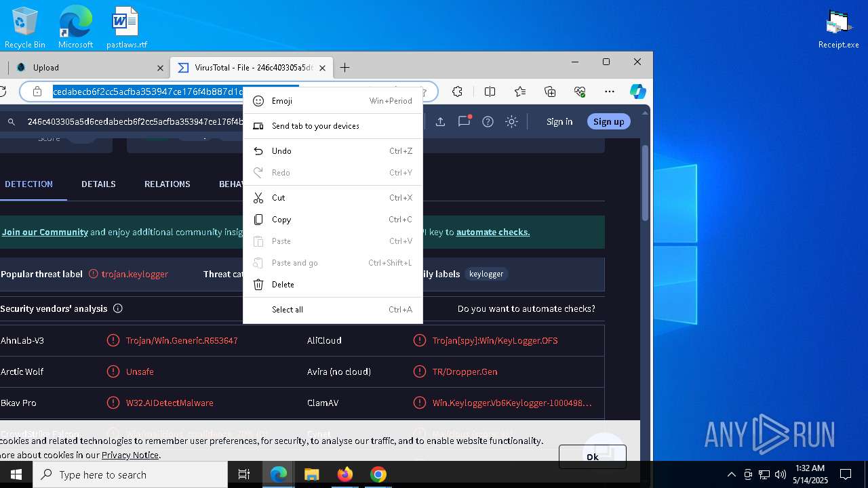Screen dimensions: 868x488
Task: Open the Windows Start menu
Action: 16,474
